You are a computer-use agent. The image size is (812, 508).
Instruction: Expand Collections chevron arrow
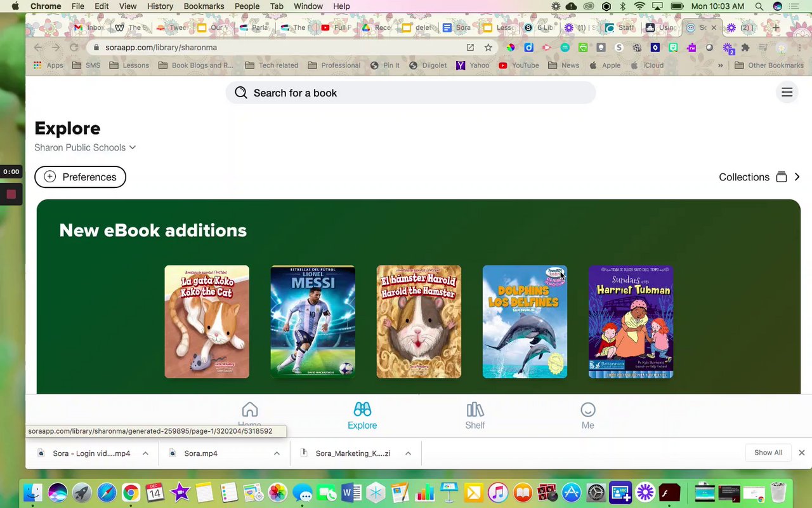[797, 177]
